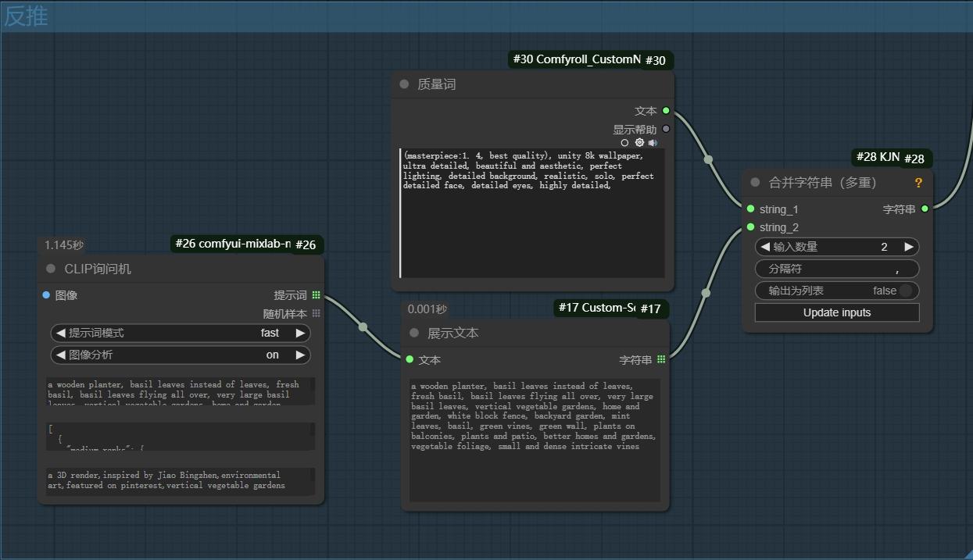Collapse the 合并字符串 node via its title dot
This screenshot has width=973, height=560.
755,183
